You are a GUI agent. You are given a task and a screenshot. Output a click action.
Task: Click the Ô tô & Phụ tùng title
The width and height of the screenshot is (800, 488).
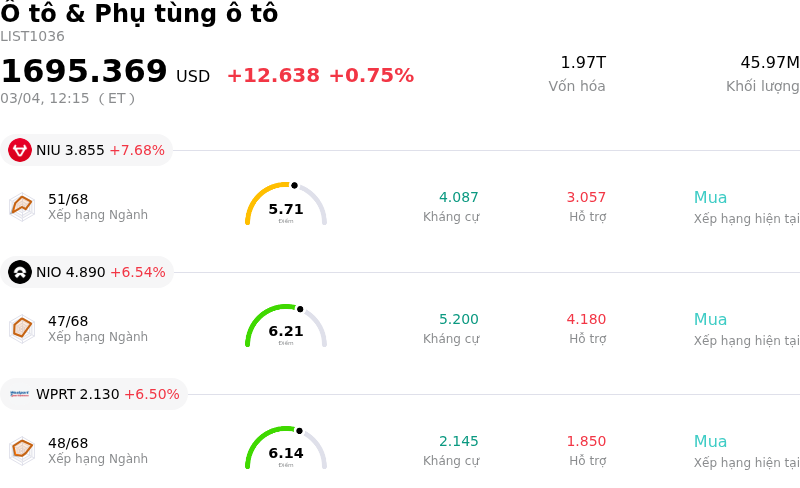[x=139, y=14]
